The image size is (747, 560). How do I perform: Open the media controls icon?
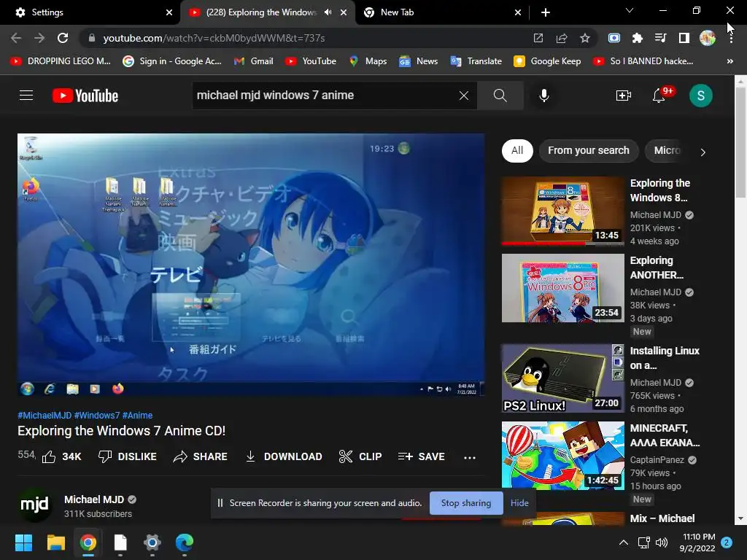click(660, 38)
